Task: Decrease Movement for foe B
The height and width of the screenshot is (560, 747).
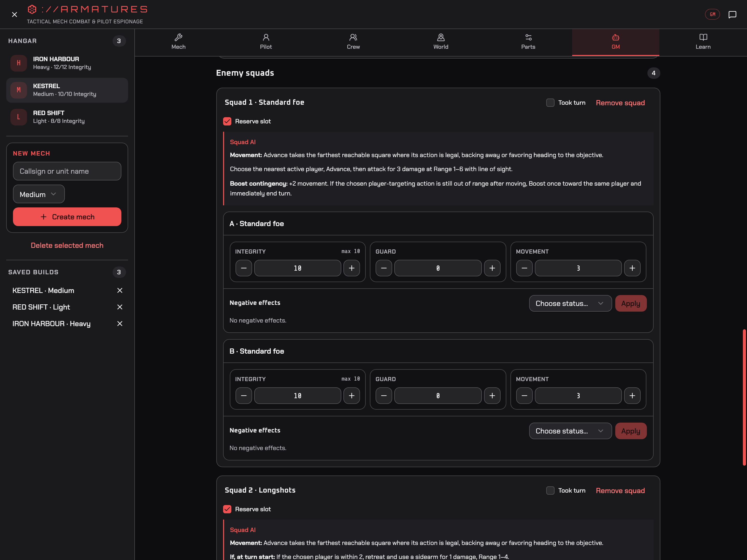Action: pos(524,396)
